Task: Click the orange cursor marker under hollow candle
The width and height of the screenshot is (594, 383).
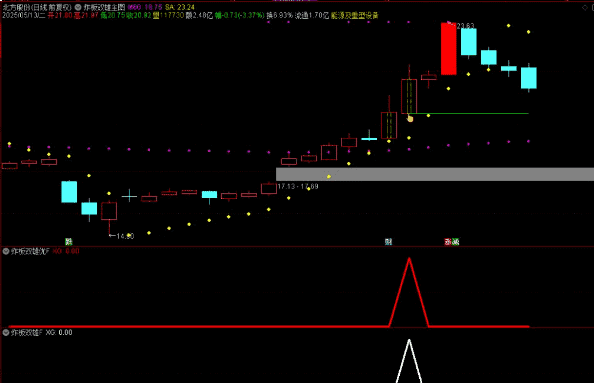Action: tap(410, 119)
